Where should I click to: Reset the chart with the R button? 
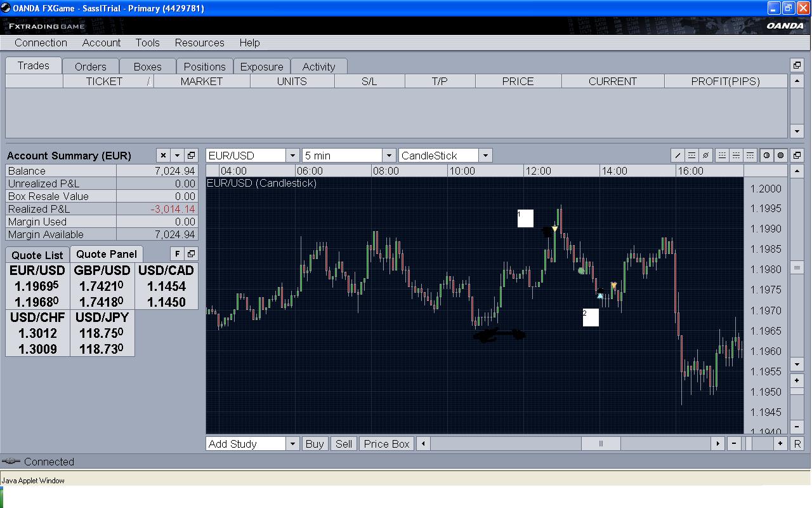coord(797,444)
